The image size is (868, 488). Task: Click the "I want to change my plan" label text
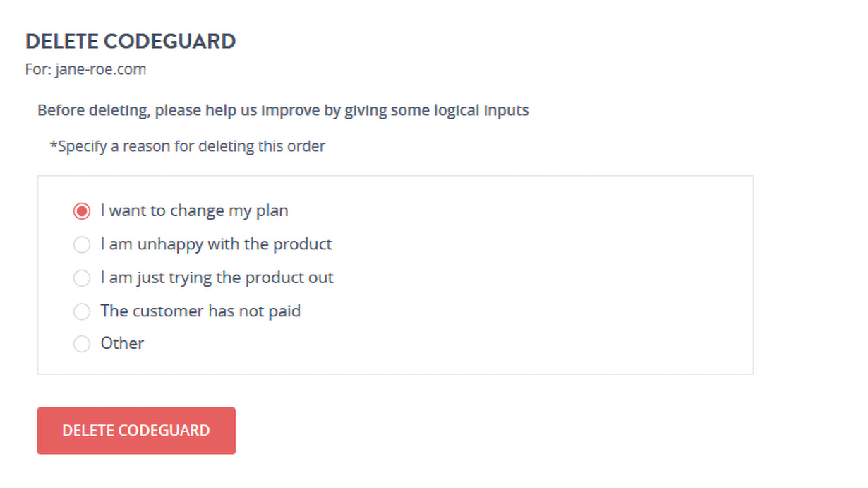click(194, 210)
